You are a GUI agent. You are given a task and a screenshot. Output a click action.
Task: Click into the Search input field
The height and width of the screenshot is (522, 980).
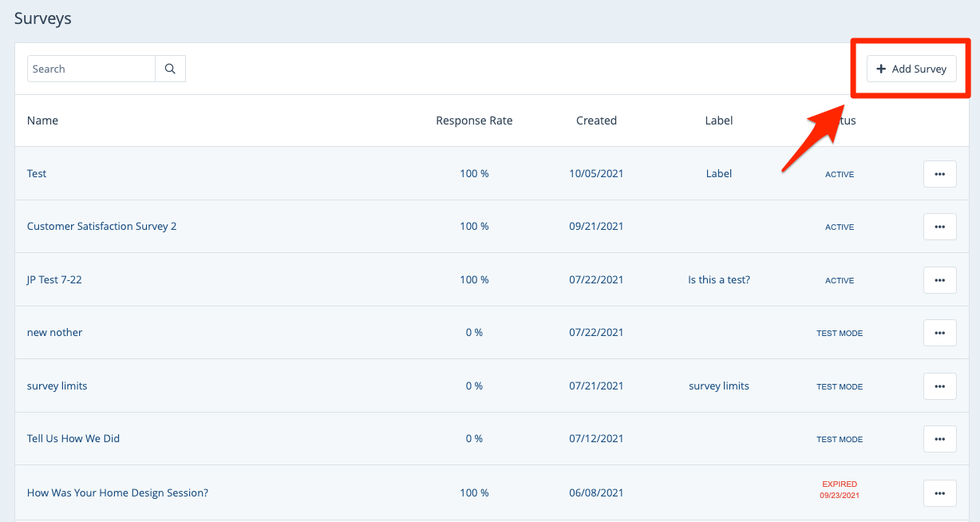[91, 69]
